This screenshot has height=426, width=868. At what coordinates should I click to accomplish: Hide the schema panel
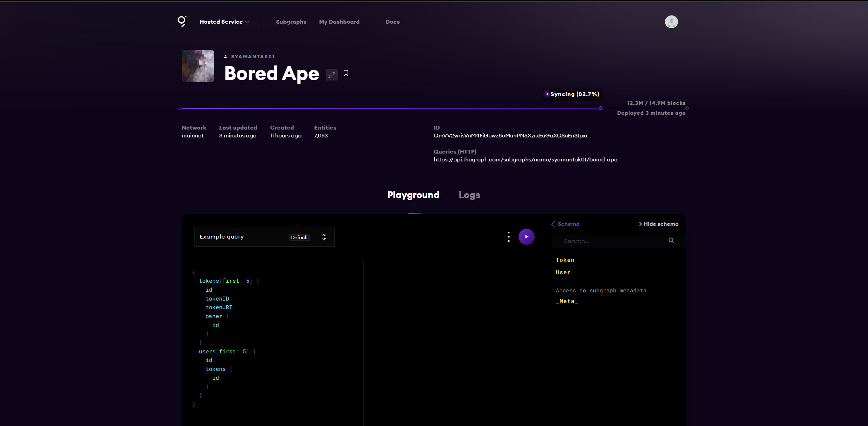[x=658, y=224]
